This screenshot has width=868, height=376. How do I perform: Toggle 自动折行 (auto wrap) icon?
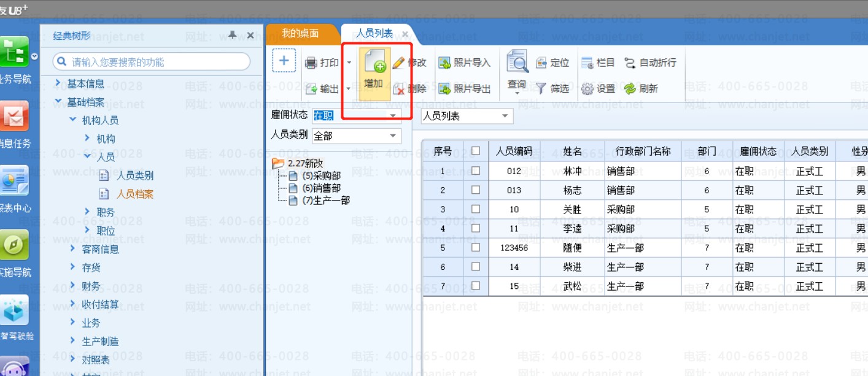(x=630, y=63)
